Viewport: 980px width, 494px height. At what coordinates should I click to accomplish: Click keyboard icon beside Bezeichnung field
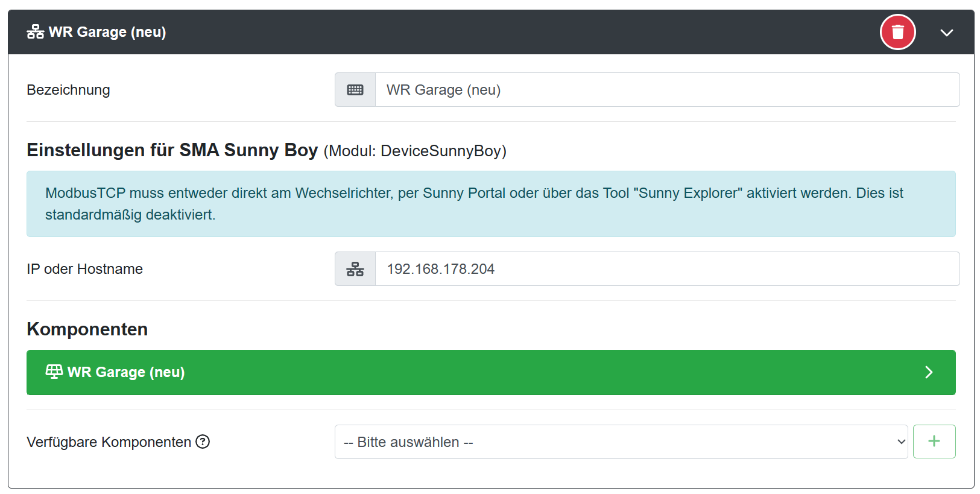point(355,90)
